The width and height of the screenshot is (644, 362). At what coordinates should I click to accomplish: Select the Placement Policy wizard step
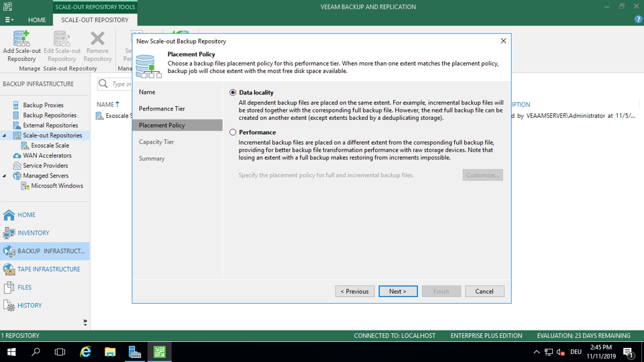[x=177, y=125]
